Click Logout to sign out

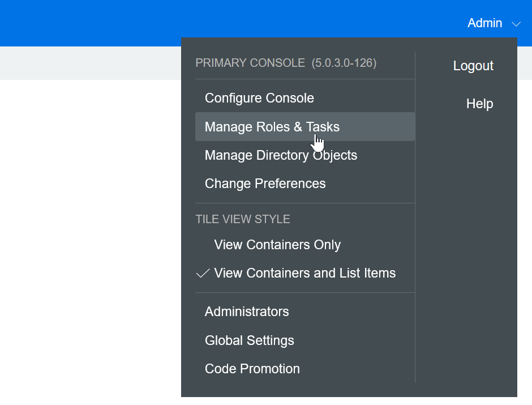point(473,66)
